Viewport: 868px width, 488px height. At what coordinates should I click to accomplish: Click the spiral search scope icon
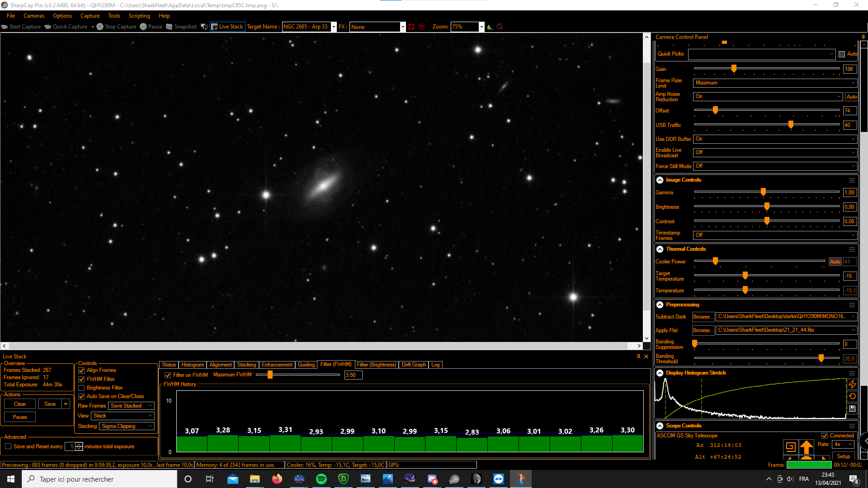[x=790, y=447]
